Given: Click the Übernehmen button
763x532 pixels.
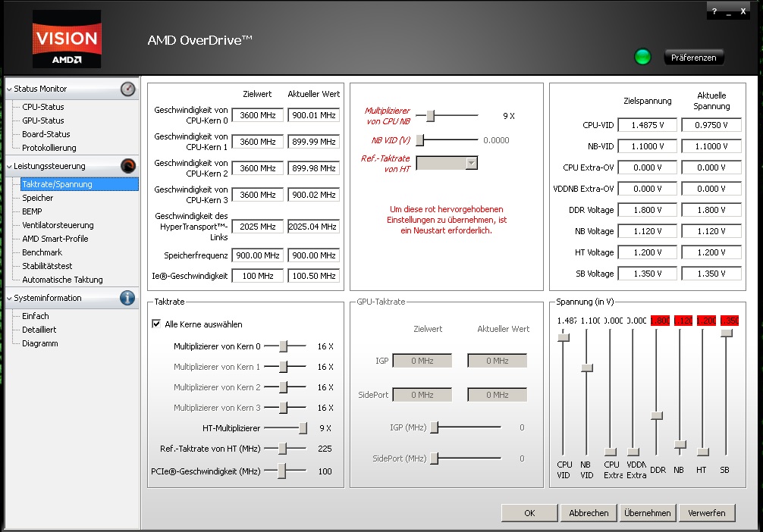Looking at the screenshot, I should [x=647, y=513].
